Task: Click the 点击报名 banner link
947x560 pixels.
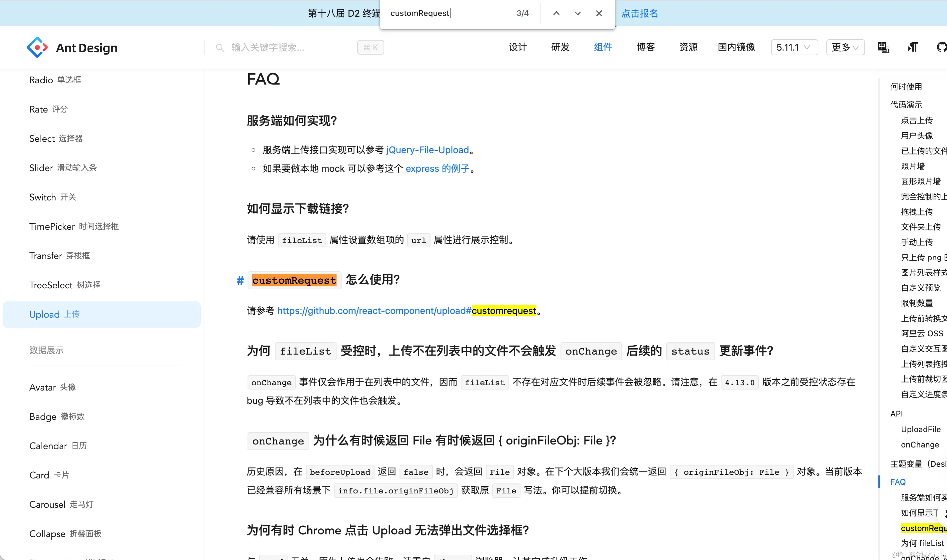Action: coord(639,14)
